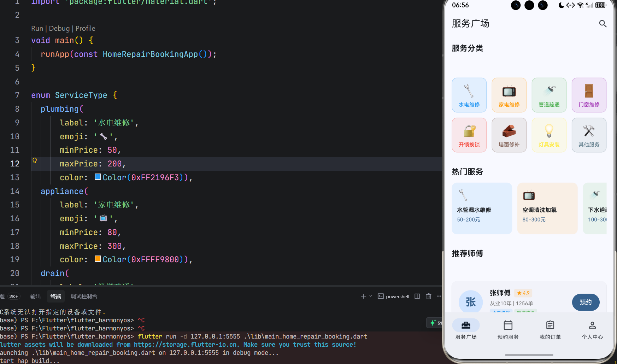Split the terminal pane
This screenshot has height=364, width=617.
click(x=417, y=296)
